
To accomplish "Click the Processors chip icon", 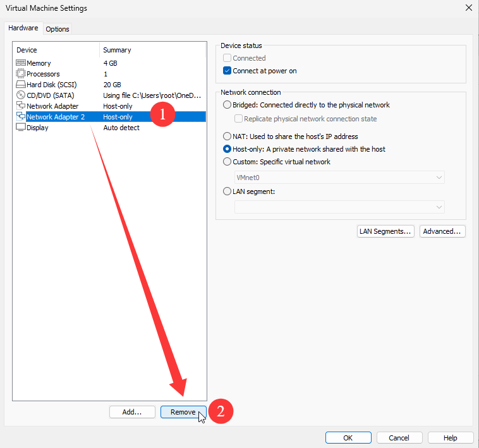I will pyautogui.click(x=20, y=74).
